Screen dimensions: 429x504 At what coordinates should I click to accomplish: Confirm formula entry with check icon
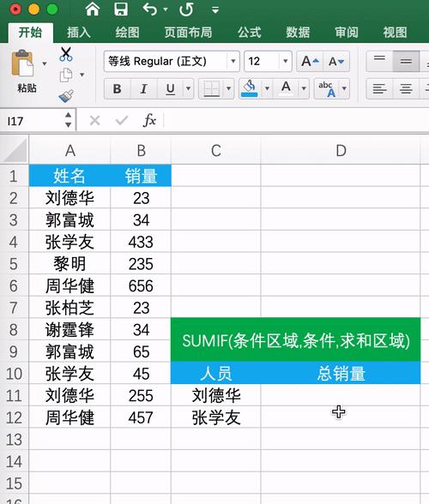pos(122,121)
